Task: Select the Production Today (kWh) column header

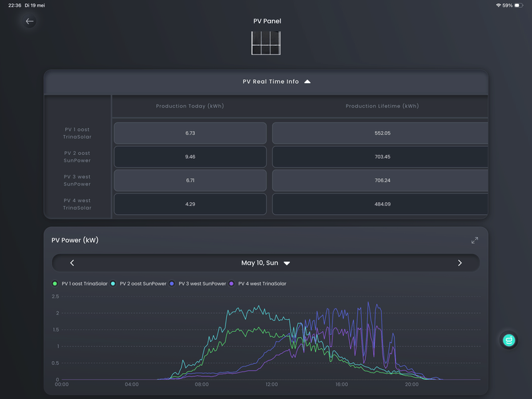Action: pos(190,106)
